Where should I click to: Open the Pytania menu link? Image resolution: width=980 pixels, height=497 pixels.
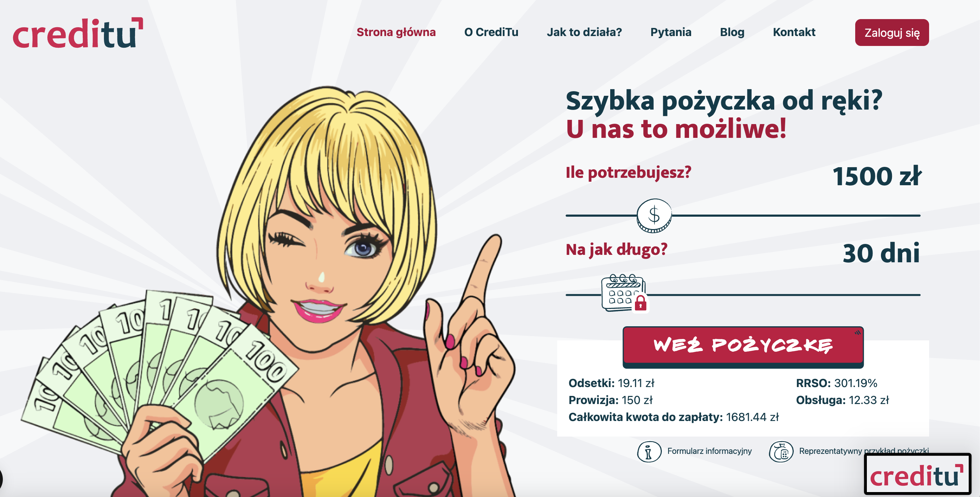[671, 32]
